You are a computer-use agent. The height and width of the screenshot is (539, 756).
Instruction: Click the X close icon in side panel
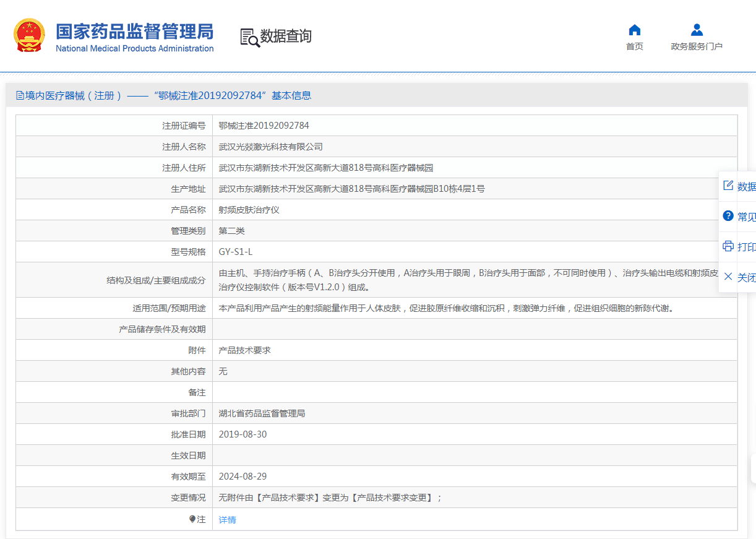(x=728, y=277)
